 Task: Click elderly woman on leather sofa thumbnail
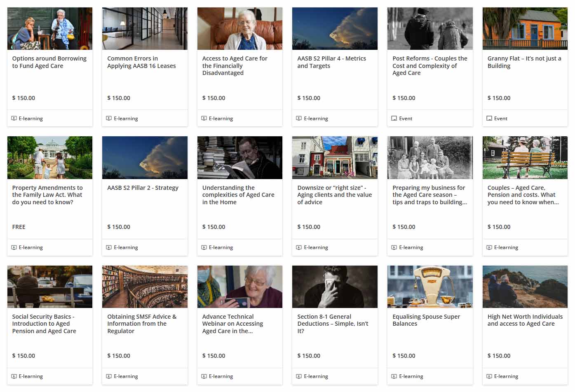pos(240,28)
